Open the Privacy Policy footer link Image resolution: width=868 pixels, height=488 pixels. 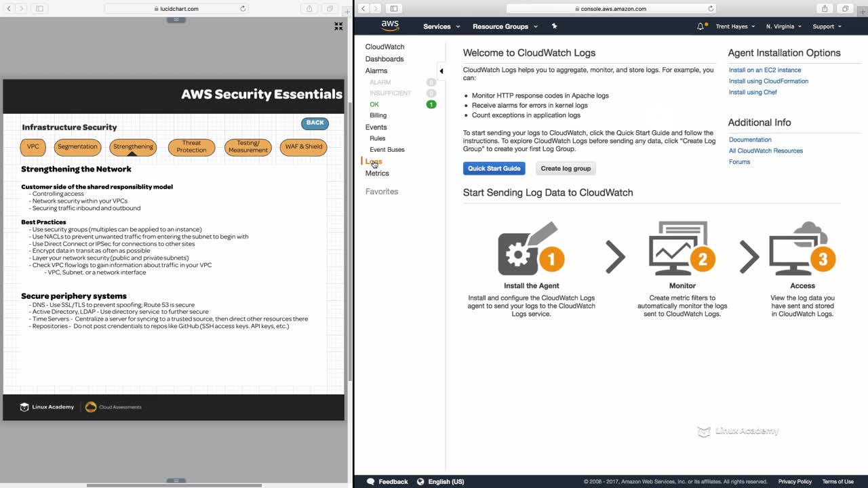click(795, 482)
